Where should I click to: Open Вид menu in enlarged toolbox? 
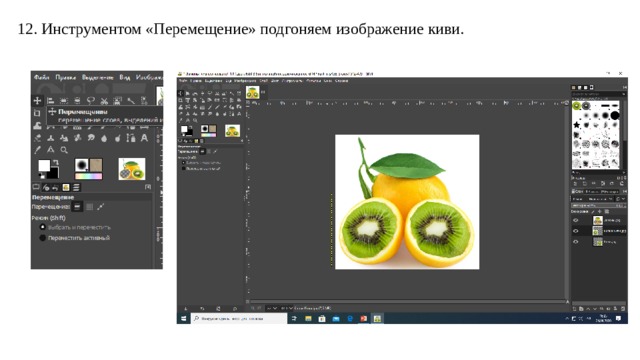coord(124,77)
